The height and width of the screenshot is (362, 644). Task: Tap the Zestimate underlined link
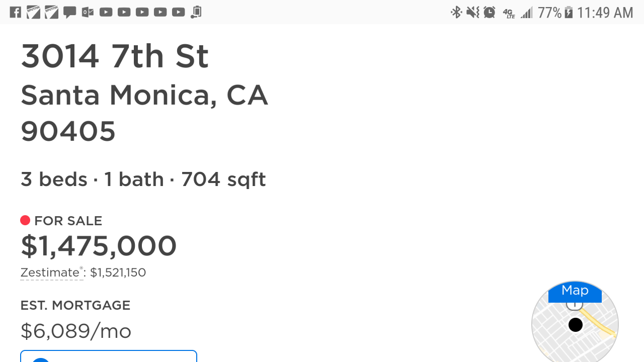(50, 273)
